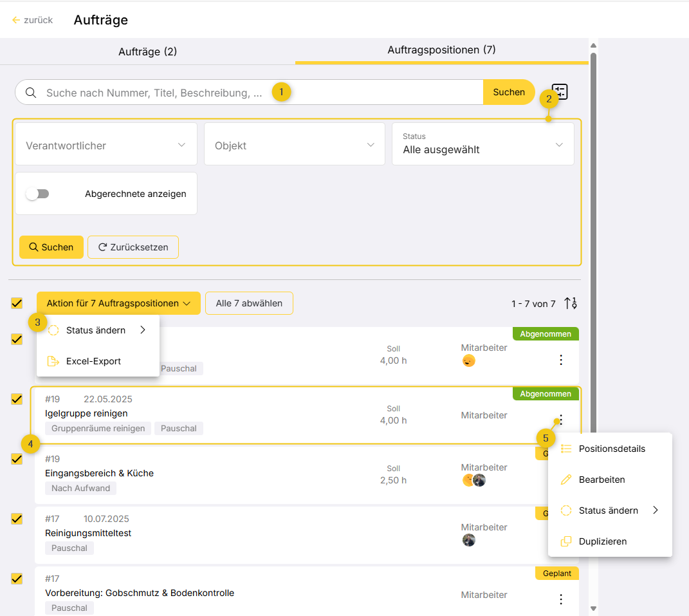Open three-dot menu of Vorbereitung position

pos(561,599)
